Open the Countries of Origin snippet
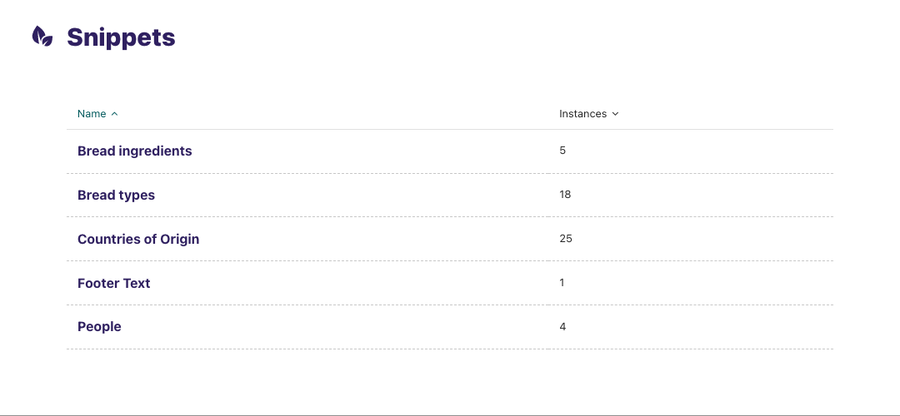Viewport: 900px width, 416px height. pyautogui.click(x=138, y=239)
